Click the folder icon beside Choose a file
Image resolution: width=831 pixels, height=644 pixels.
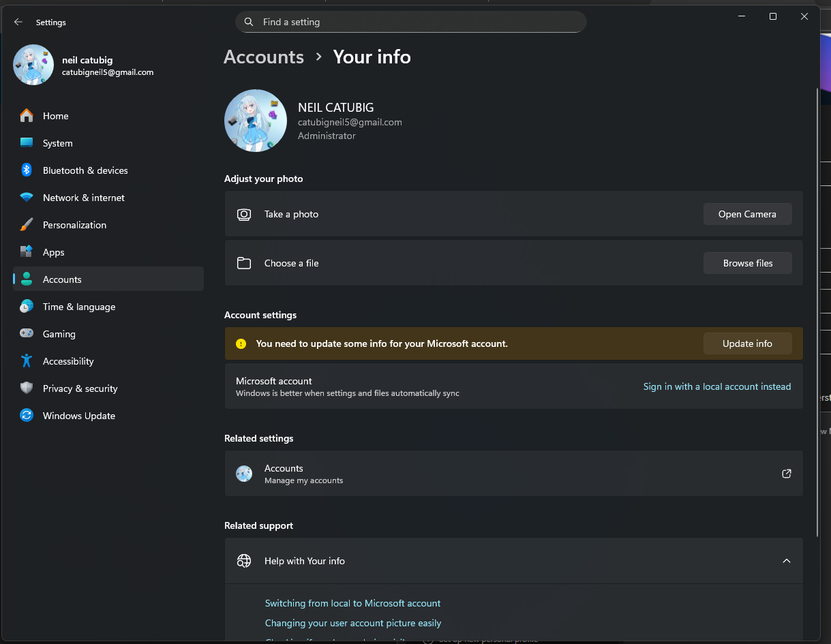pyautogui.click(x=244, y=263)
